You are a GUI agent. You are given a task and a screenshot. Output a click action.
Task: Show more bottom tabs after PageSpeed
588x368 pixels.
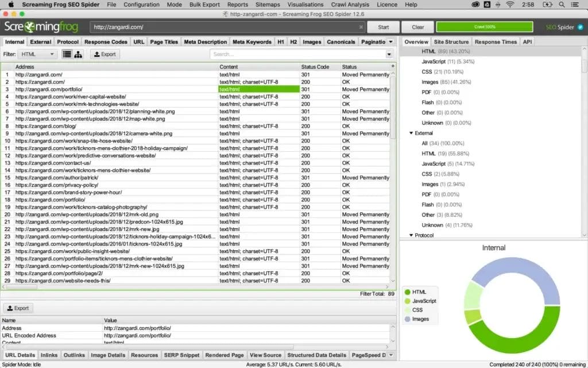(390, 355)
